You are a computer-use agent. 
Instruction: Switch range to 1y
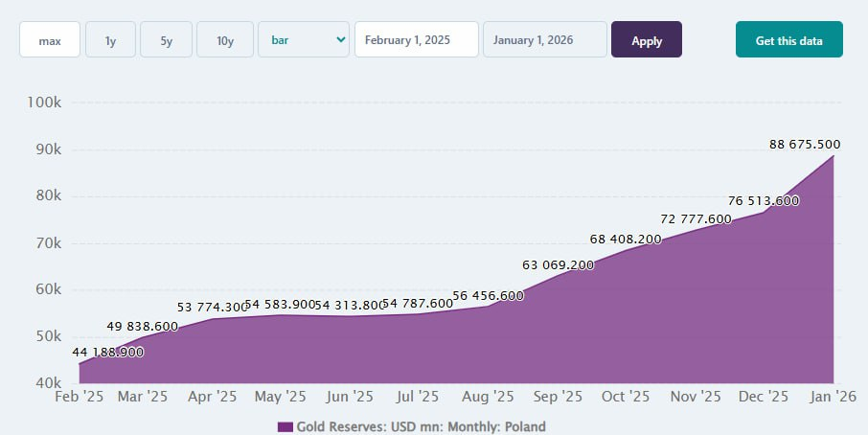click(x=110, y=40)
